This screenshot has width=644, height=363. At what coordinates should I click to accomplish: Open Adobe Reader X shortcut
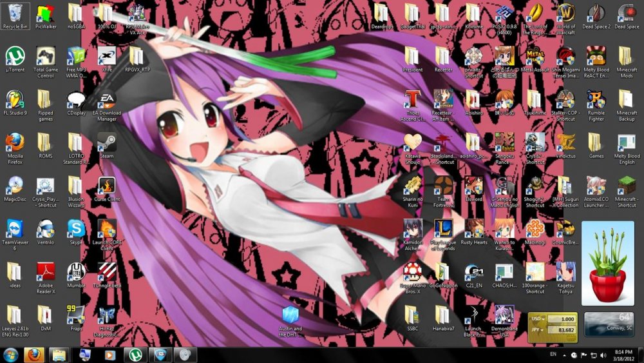point(45,272)
